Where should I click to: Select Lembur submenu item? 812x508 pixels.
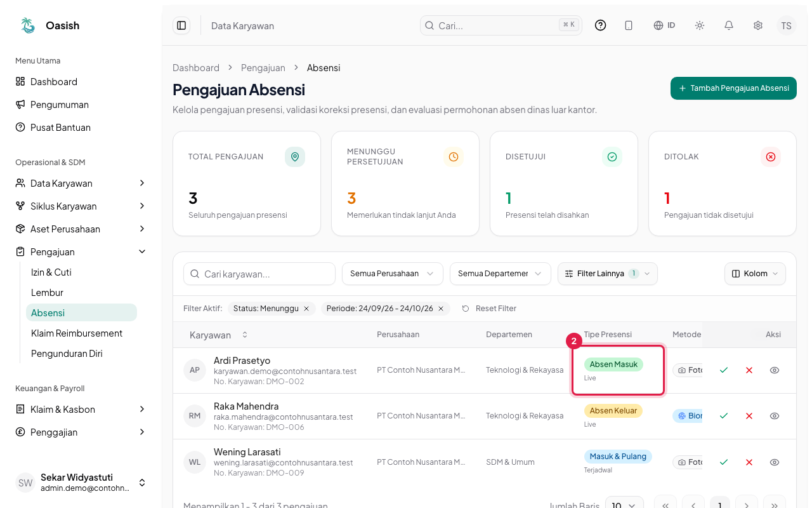pyautogui.click(x=81, y=293)
